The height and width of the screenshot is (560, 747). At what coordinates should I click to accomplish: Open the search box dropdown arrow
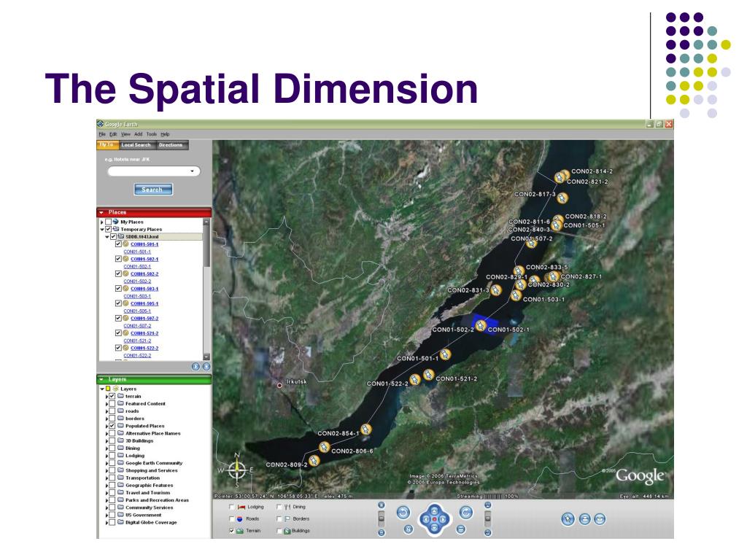193,171
